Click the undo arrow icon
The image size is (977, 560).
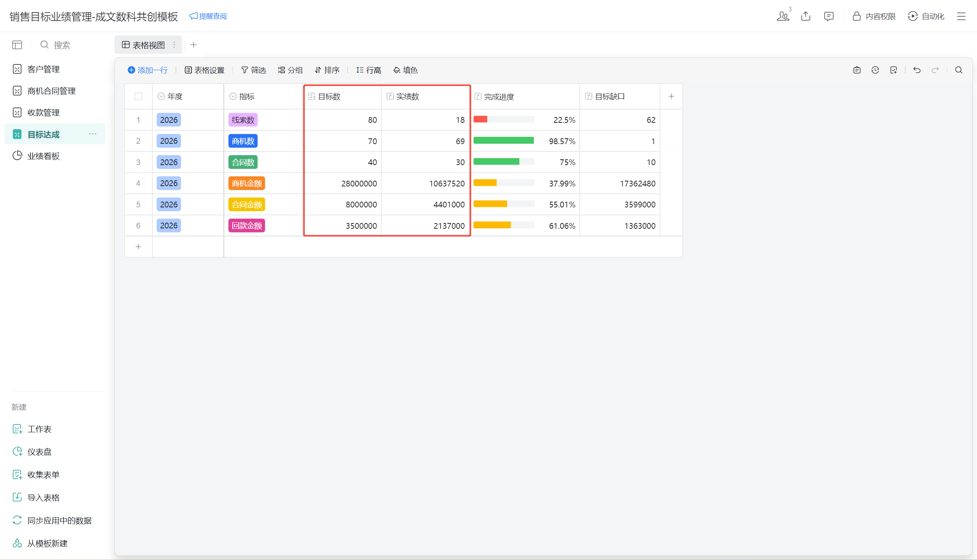(x=917, y=70)
